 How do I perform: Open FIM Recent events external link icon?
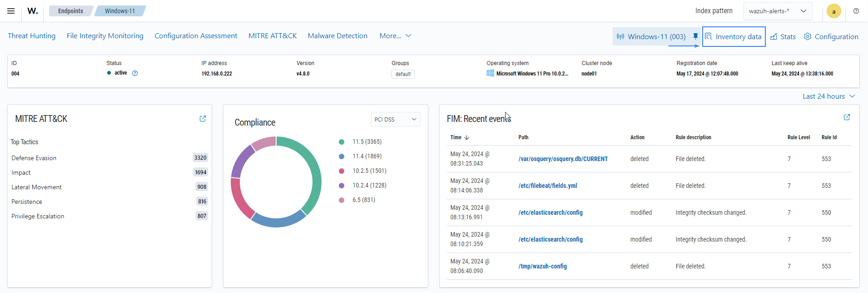pyautogui.click(x=847, y=117)
